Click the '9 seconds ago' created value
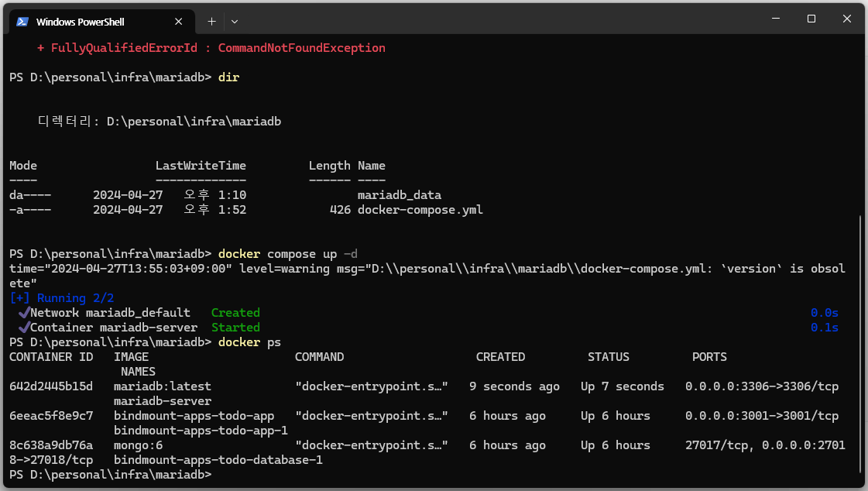Screen dimensions: 868x491 (514, 386)
